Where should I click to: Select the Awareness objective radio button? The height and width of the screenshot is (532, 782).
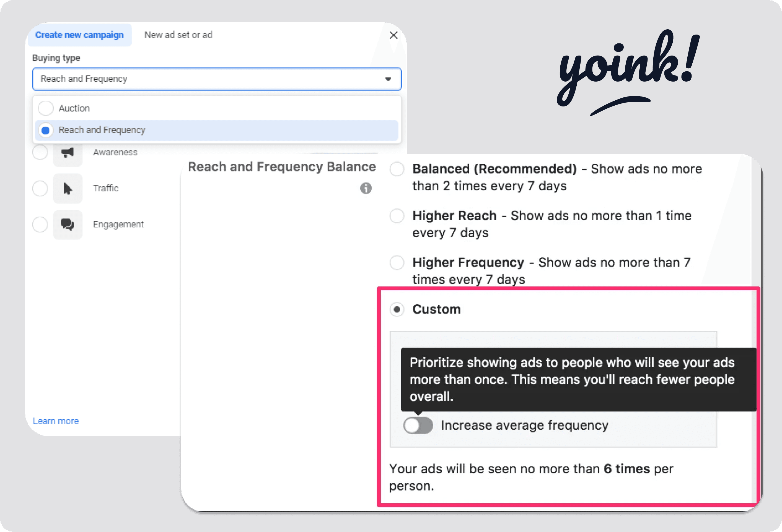(40, 152)
